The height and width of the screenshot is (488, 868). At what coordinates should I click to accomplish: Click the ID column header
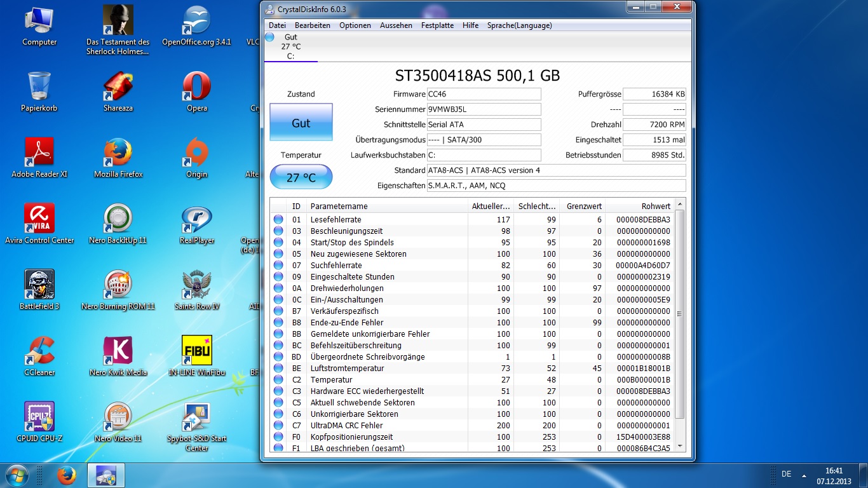point(296,206)
